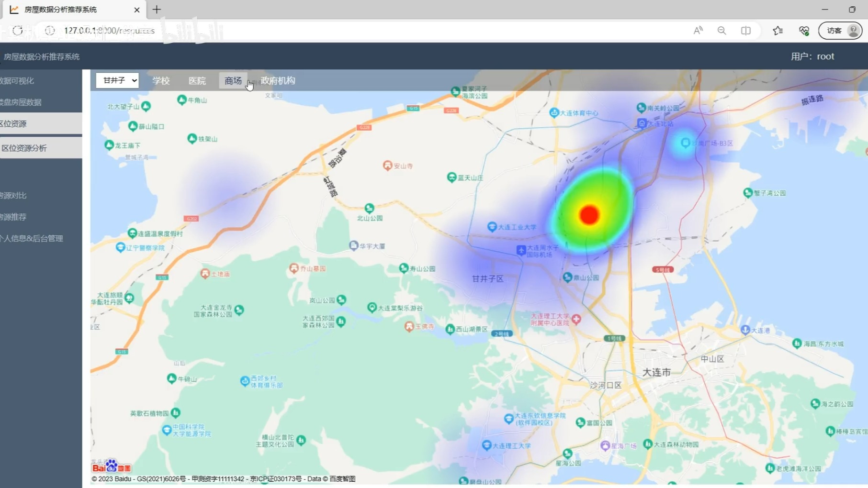Open browser essentials heart icon
This screenshot has width=868, height=488.
(804, 31)
